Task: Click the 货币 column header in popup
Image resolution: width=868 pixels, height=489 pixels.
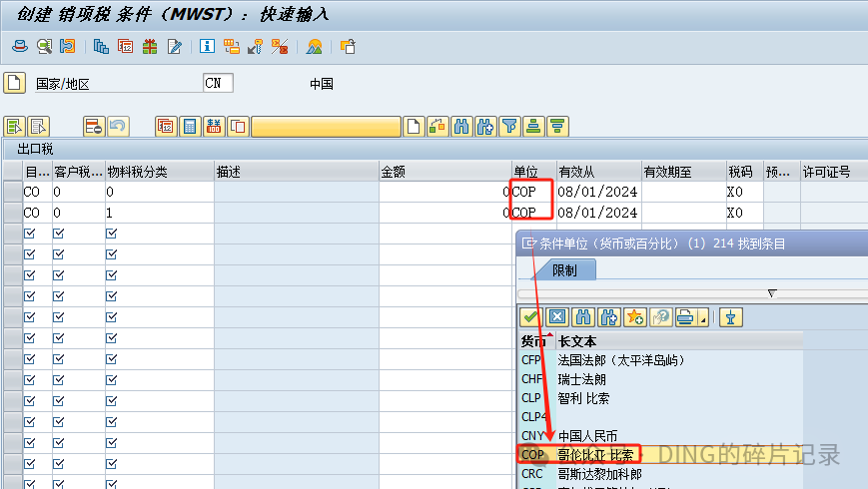Action: (x=536, y=341)
